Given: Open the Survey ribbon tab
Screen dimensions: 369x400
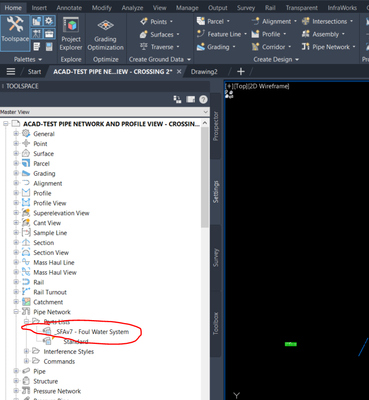Looking at the screenshot, I should click(x=246, y=7).
